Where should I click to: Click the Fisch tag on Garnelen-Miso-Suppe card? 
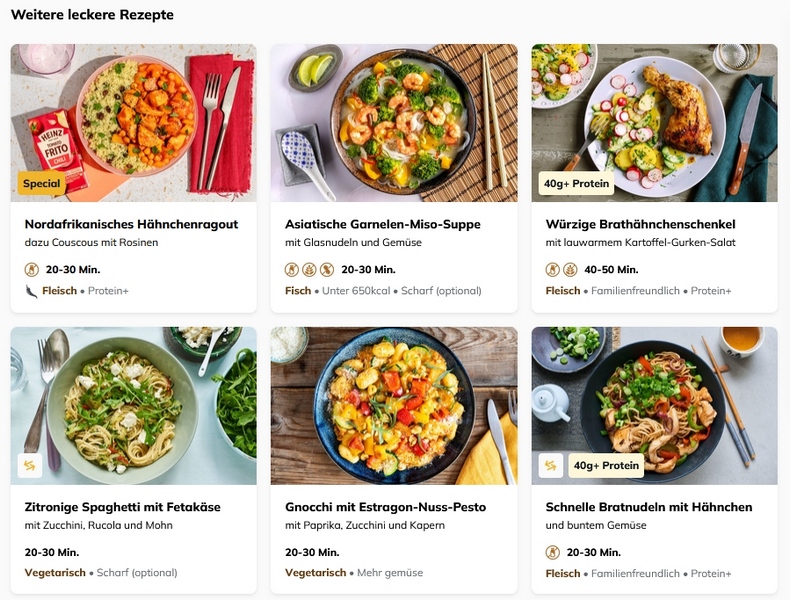pos(298,291)
